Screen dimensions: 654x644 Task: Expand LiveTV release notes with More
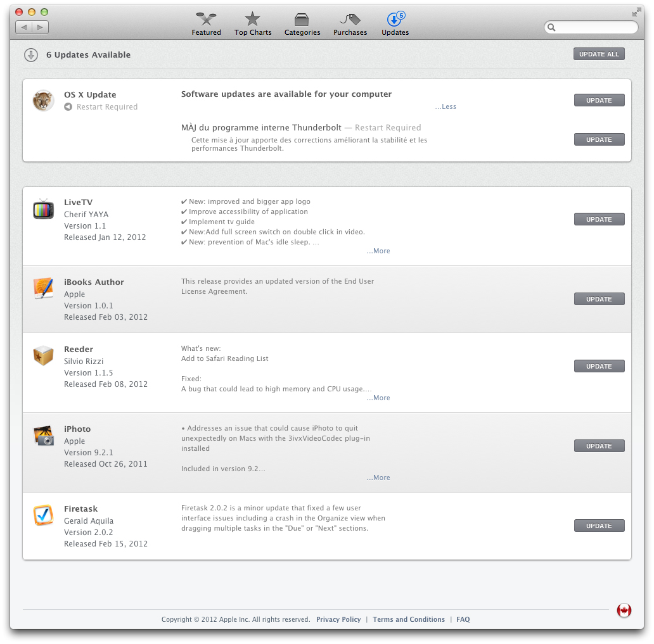(378, 251)
